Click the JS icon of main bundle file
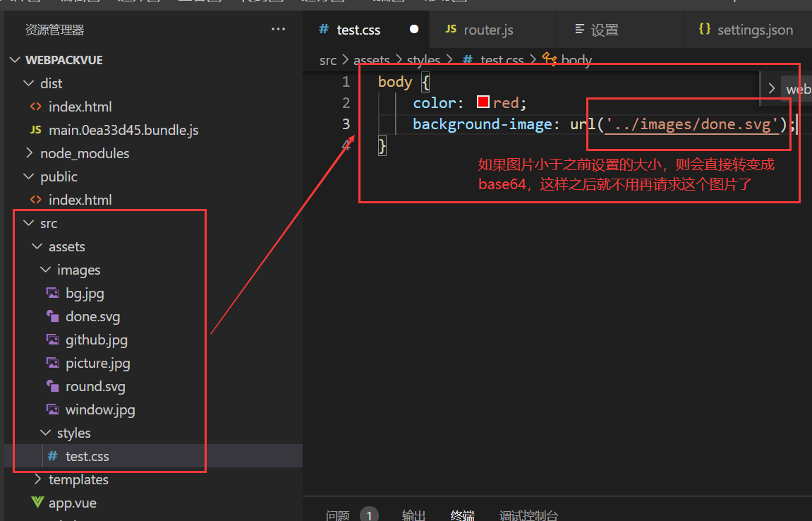The image size is (812, 521). tap(36, 130)
